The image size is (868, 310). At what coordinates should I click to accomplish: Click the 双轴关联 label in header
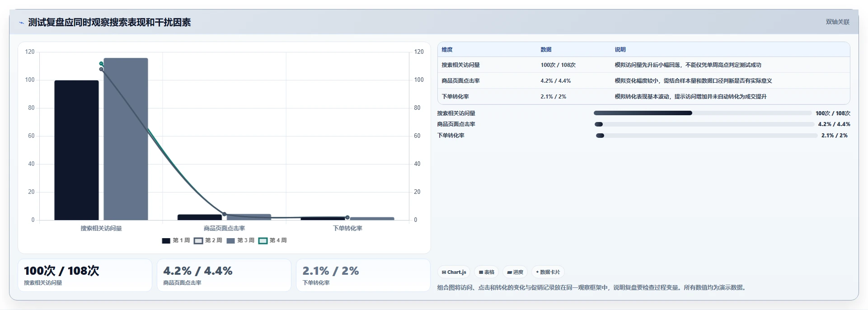pyautogui.click(x=837, y=22)
